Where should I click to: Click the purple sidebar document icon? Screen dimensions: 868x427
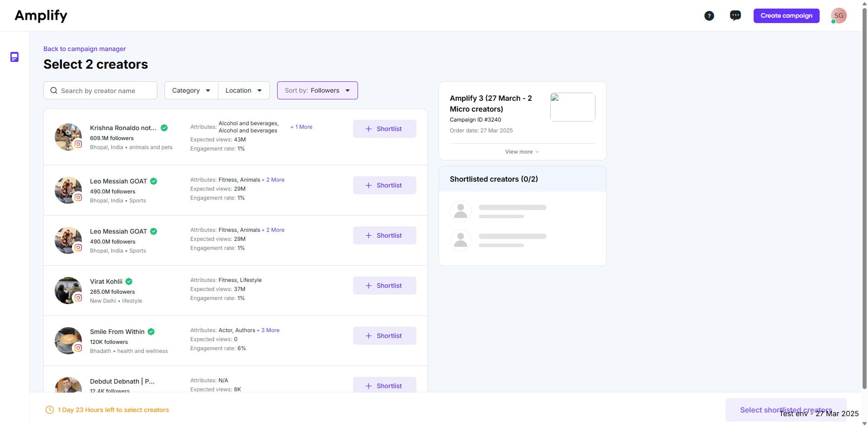click(x=14, y=57)
